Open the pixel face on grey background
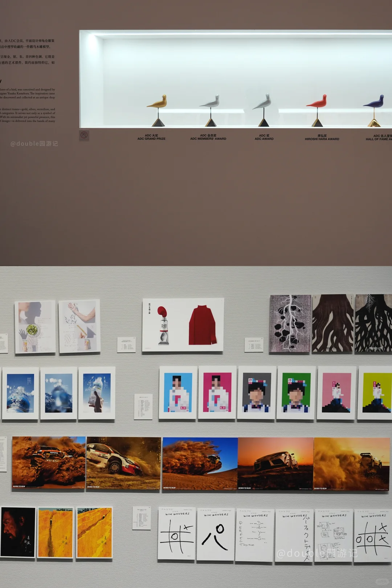Image resolution: width=392 pixels, height=588 pixels. tap(257, 393)
